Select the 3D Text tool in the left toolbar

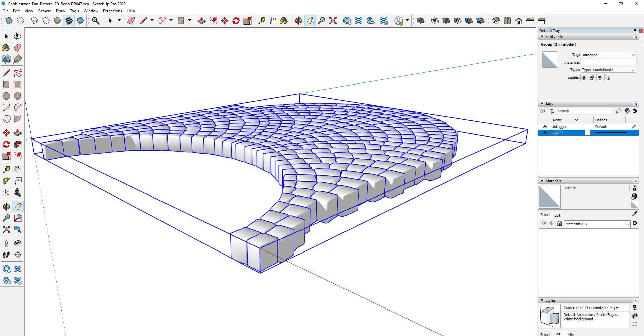(18, 193)
